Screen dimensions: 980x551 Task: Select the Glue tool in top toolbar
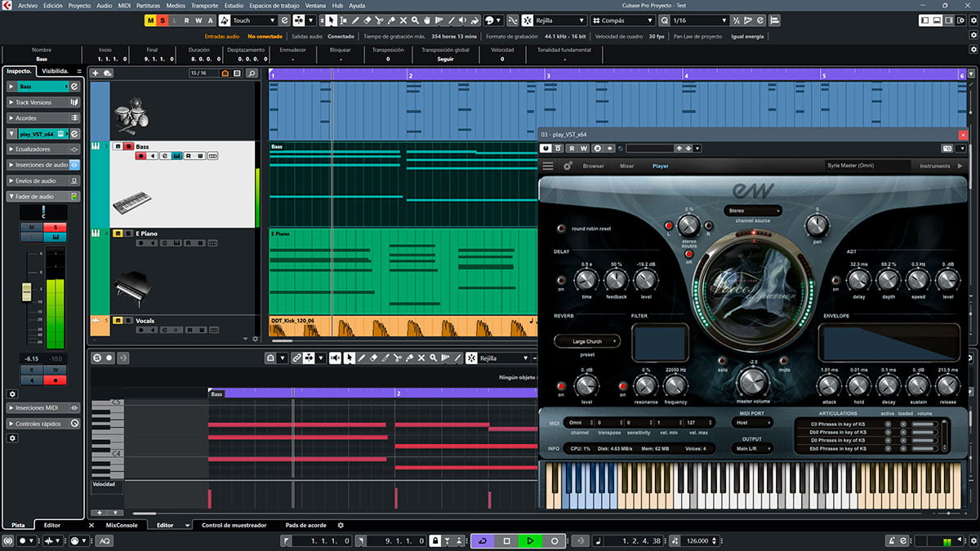click(x=391, y=20)
